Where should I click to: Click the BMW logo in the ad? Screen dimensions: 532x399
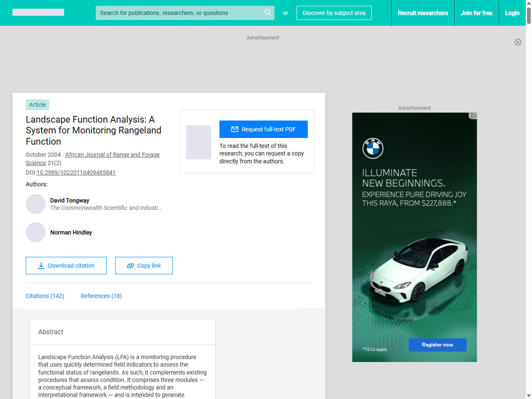pos(373,148)
